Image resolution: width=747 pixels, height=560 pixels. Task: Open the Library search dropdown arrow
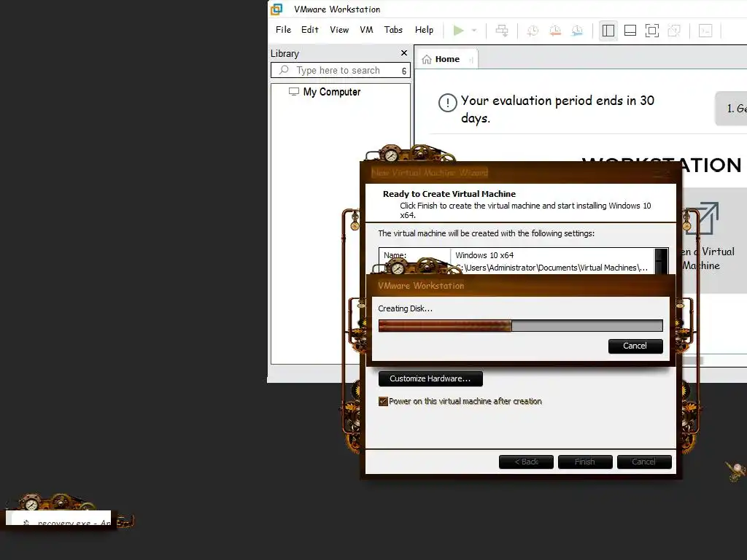click(x=404, y=71)
